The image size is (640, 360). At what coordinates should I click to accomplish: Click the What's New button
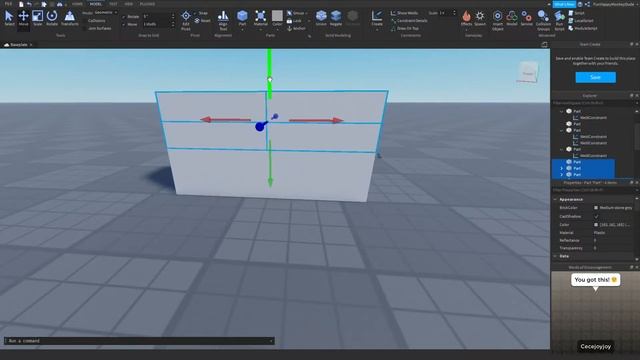pyautogui.click(x=564, y=4)
